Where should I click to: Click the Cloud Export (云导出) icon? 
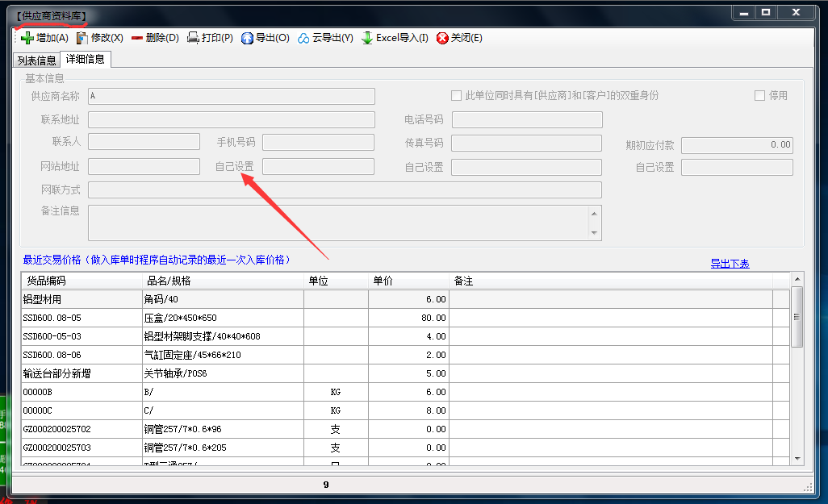pos(303,38)
